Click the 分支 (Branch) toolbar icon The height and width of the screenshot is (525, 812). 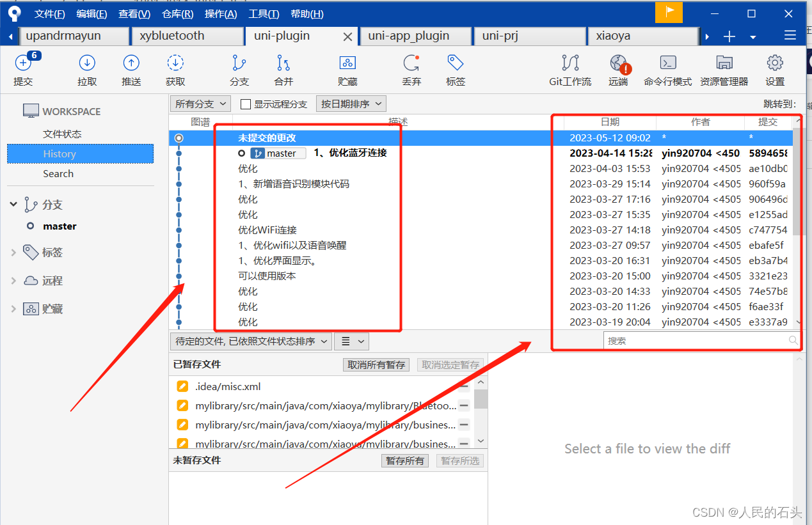(x=239, y=63)
